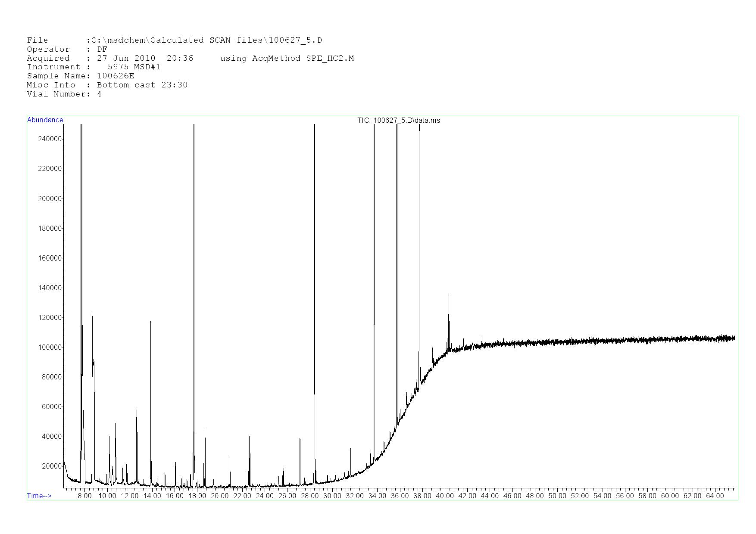Click the Time--> axis label

click(x=39, y=496)
